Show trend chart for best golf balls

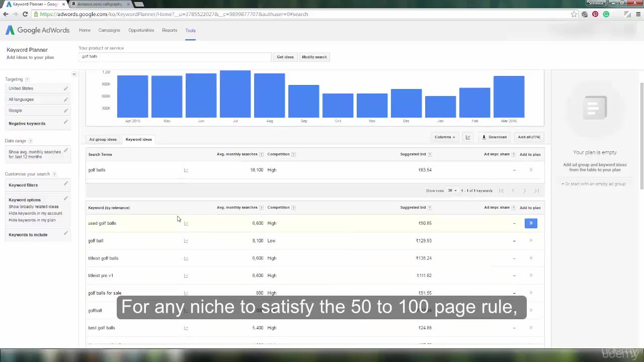tap(186, 328)
